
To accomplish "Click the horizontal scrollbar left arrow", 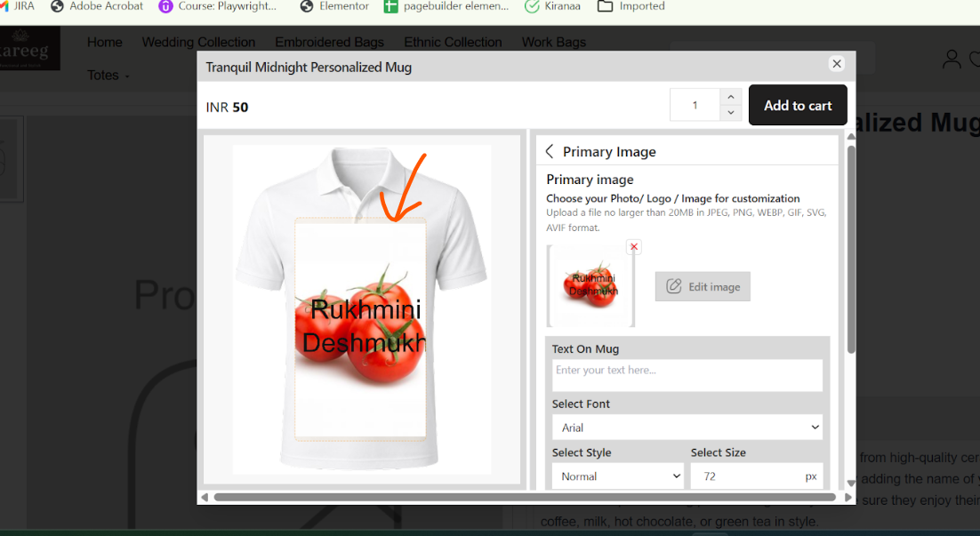I will (205, 497).
